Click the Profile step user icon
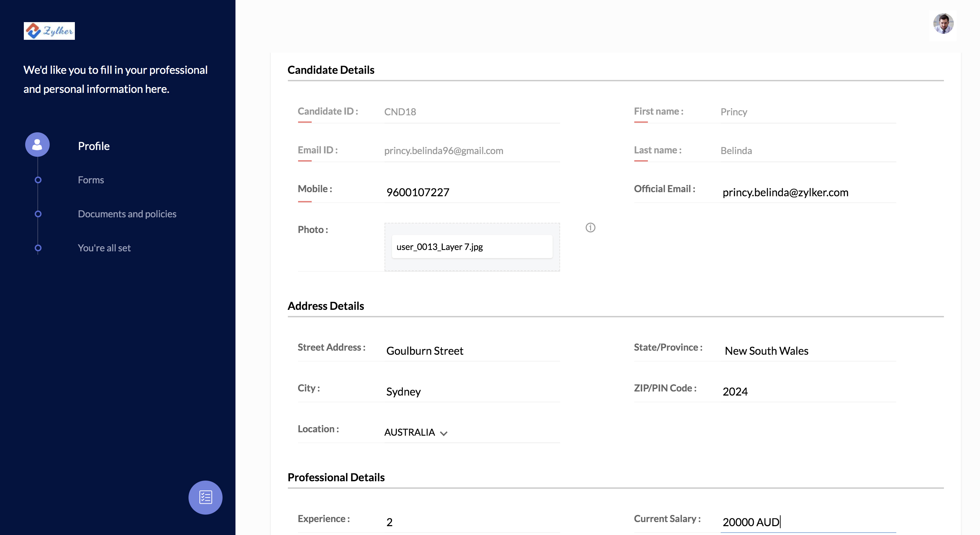This screenshot has height=535, width=980. click(x=37, y=145)
